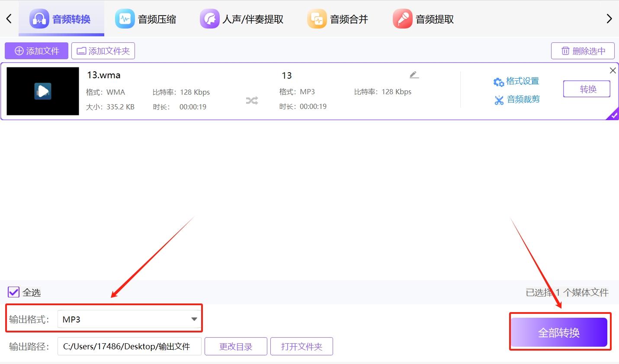Select the 人声/伴奏提取 vocal extraction icon
Screen dimensions: 619x364
pos(209,18)
